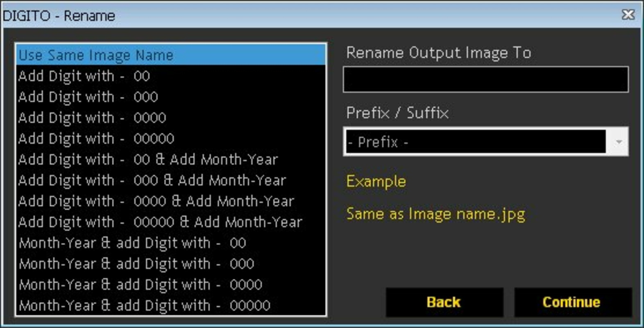Viewport: 644px width, 328px height.
Task: Choose 'Add Digit with - 0000' option
Action: tap(171, 118)
